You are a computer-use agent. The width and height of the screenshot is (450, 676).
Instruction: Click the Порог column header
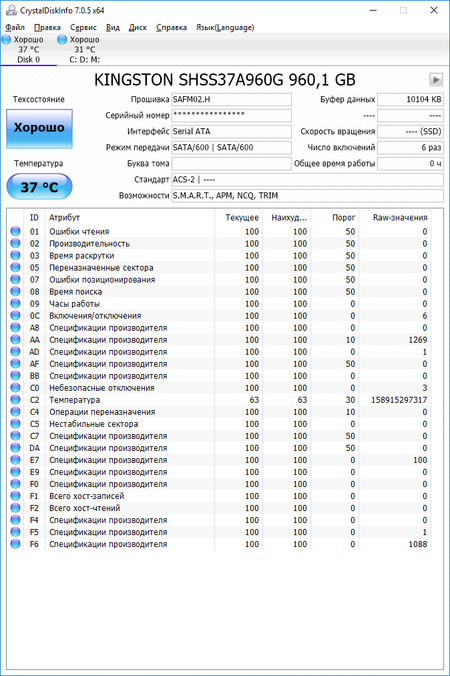point(335,218)
